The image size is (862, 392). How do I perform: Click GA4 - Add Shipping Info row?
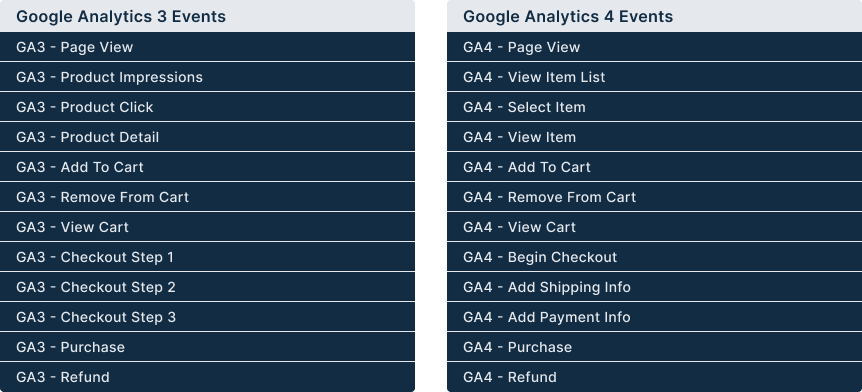tap(654, 287)
